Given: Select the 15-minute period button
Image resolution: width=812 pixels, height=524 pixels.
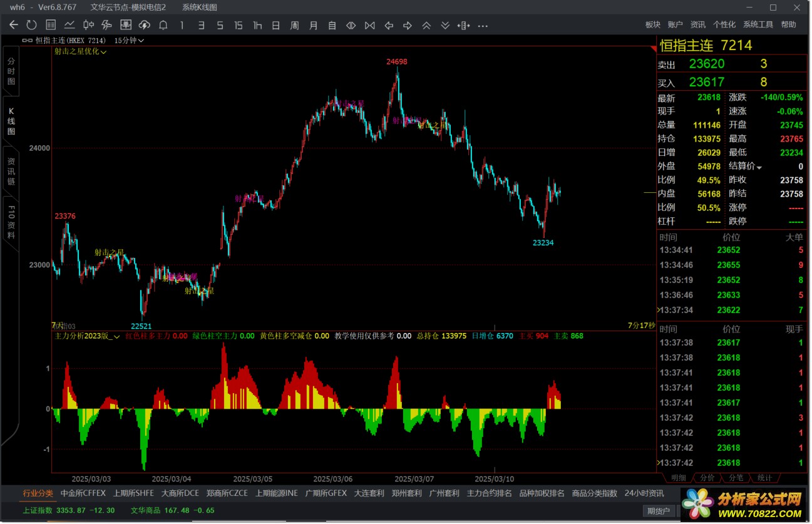Looking at the screenshot, I should pos(239,26).
